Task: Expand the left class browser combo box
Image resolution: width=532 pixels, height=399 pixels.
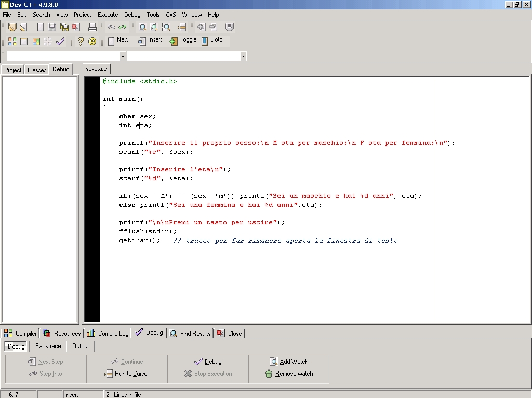Action: coord(123,56)
